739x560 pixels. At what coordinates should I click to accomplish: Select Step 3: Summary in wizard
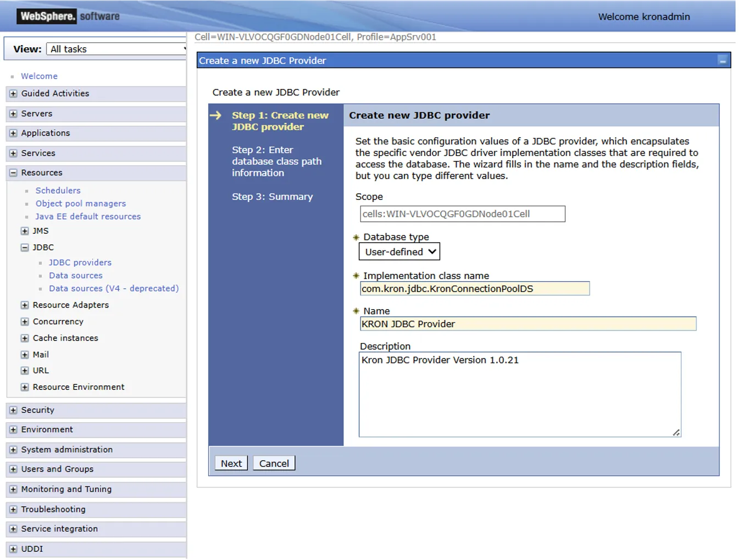(273, 197)
